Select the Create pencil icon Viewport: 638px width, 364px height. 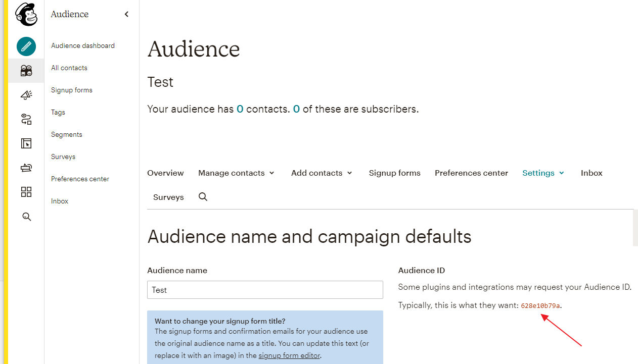click(x=26, y=46)
